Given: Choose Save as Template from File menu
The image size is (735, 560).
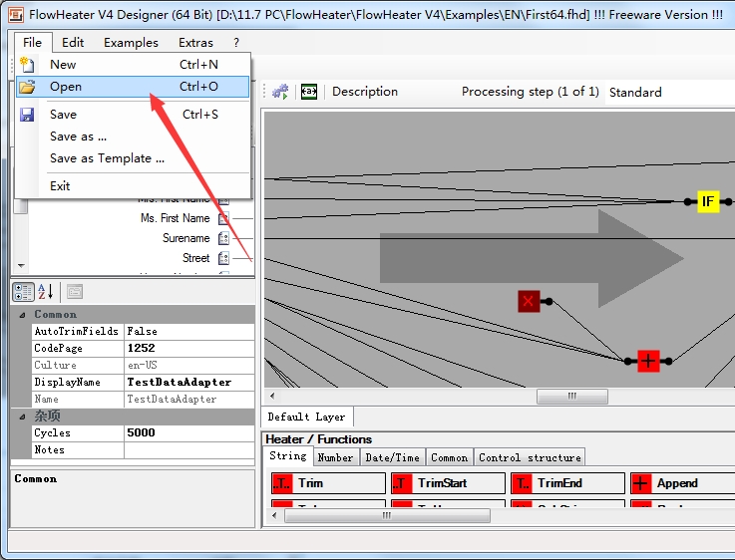Looking at the screenshot, I should pos(107,158).
